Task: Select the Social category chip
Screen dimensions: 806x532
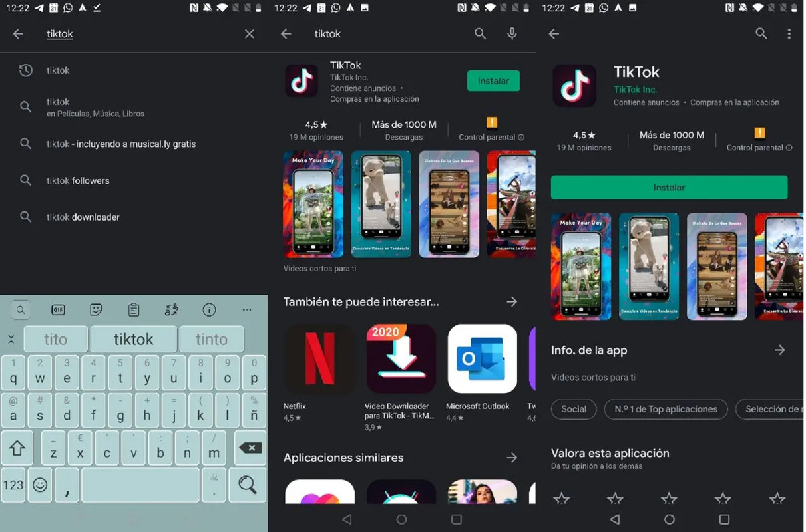Action: click(574, 409)
